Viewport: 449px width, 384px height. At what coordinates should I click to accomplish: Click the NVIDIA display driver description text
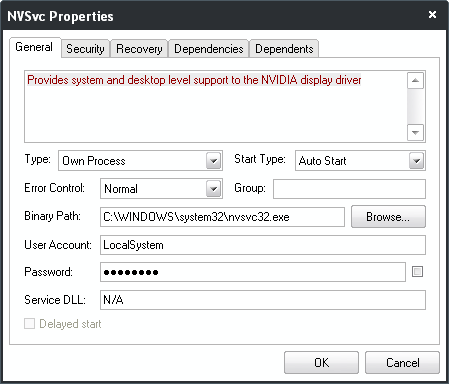pyautogui.click(x=194, y=80)
